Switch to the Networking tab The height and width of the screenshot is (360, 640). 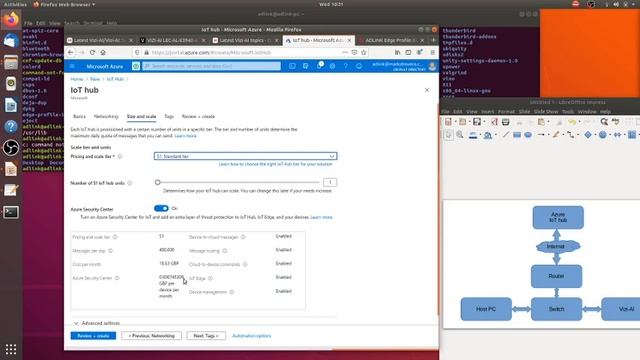[106, 116]
